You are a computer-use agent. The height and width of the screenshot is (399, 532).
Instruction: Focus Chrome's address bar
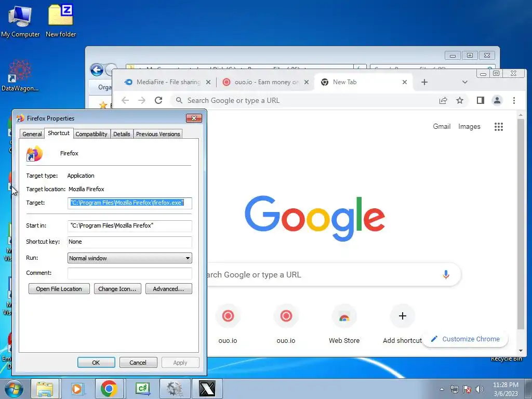[305, 100]
